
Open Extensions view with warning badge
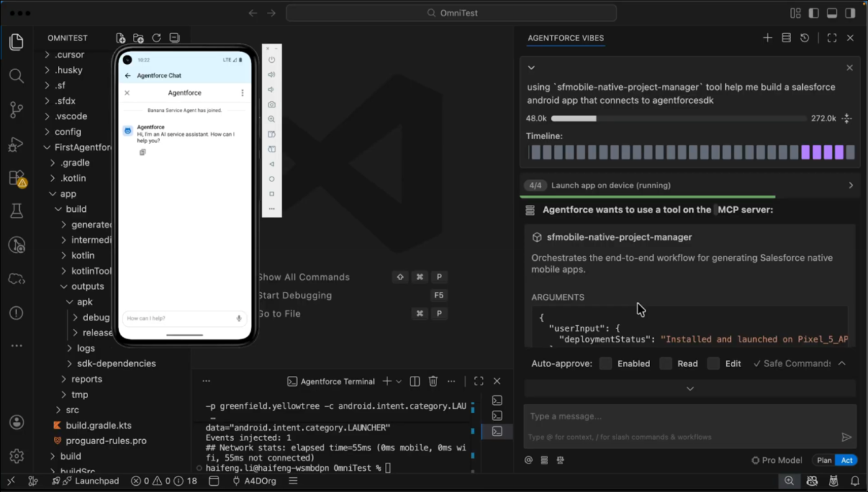pyautogui.click(x=17, y=179)
